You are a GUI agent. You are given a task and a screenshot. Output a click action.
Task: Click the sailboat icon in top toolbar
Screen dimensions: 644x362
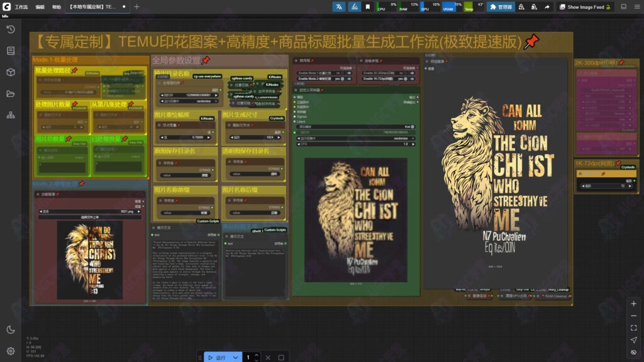[x=354, y=6]
